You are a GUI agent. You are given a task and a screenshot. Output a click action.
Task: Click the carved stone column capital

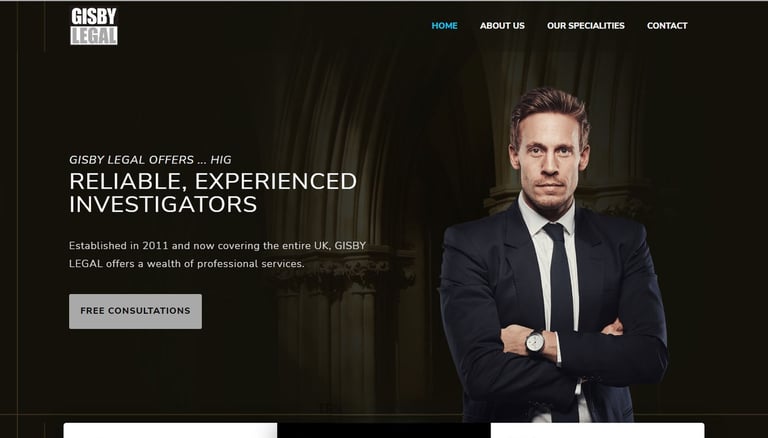click(x=345, y=272)
